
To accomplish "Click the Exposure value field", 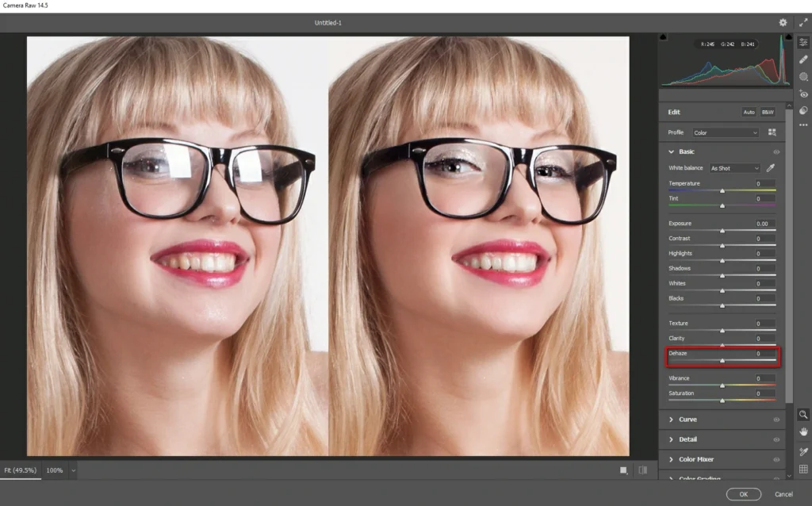I will coord(765,224).
